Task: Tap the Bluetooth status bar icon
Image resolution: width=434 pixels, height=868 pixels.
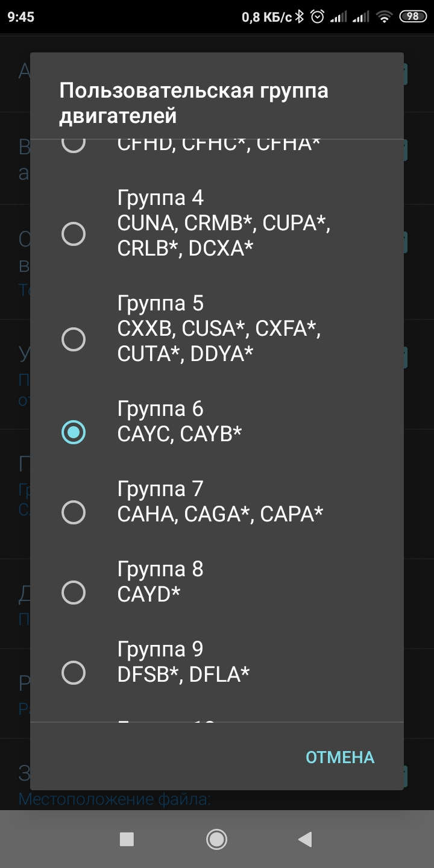Action: click(300, 17)
